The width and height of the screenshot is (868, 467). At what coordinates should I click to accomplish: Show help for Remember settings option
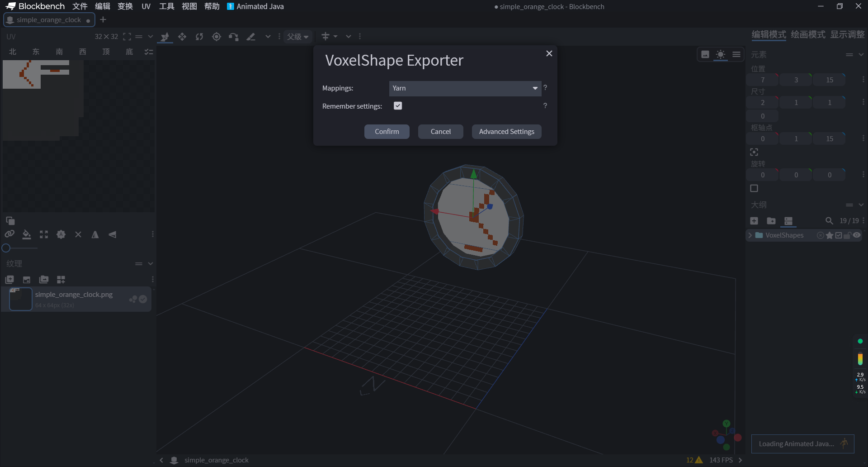coord(545,106)
